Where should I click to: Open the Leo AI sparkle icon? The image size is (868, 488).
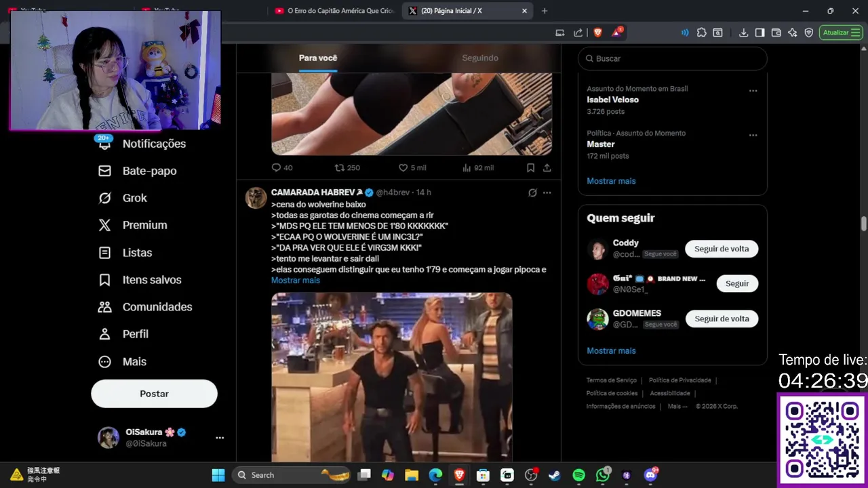(x=792, y=33)
